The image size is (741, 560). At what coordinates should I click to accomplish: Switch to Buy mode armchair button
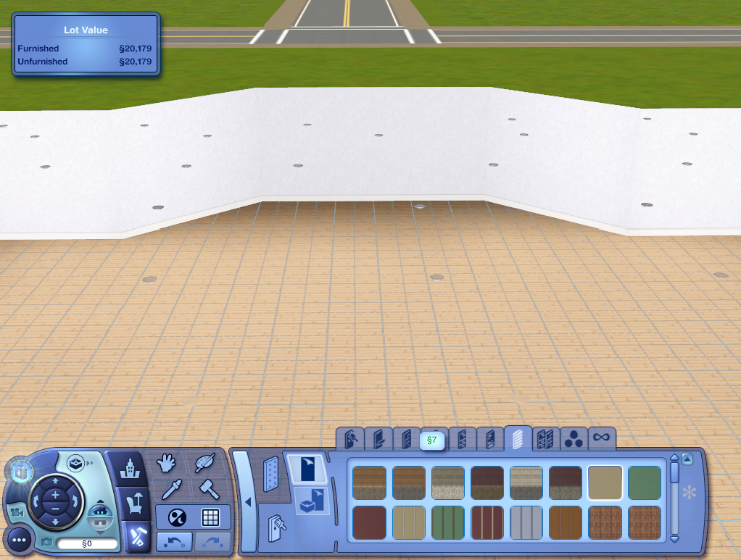133,502
